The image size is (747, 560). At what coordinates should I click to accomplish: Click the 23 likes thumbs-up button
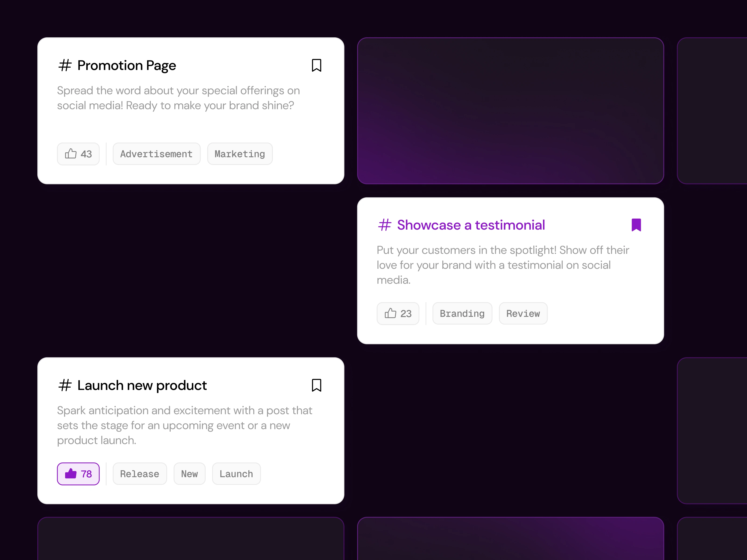[x=398, y=314]
